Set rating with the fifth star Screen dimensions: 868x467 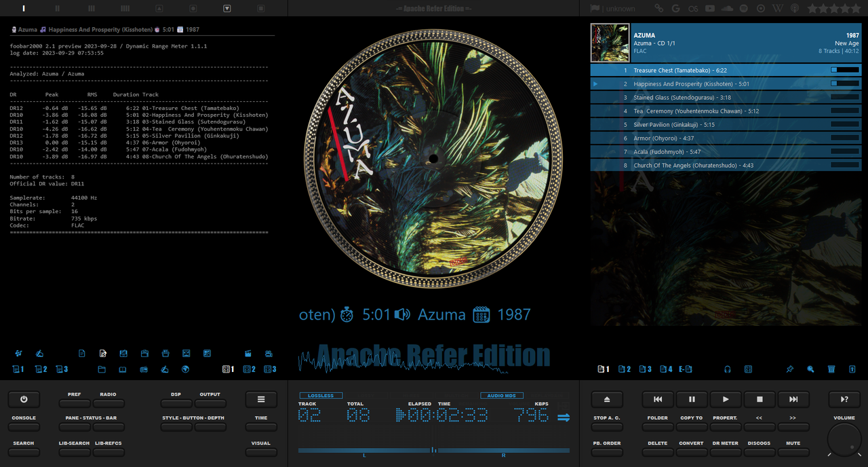[x=855, y=8]
